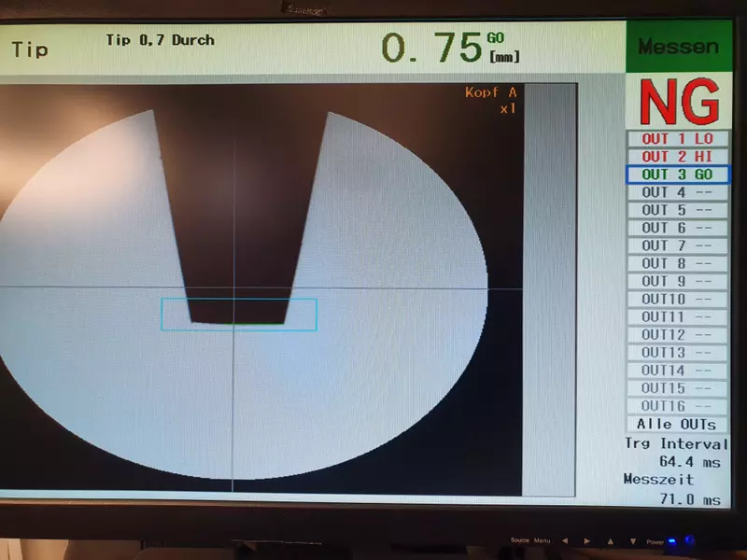Click the Tip 0,7 Durch title
This screenshot has height=560, width=747.
point(160,40)
